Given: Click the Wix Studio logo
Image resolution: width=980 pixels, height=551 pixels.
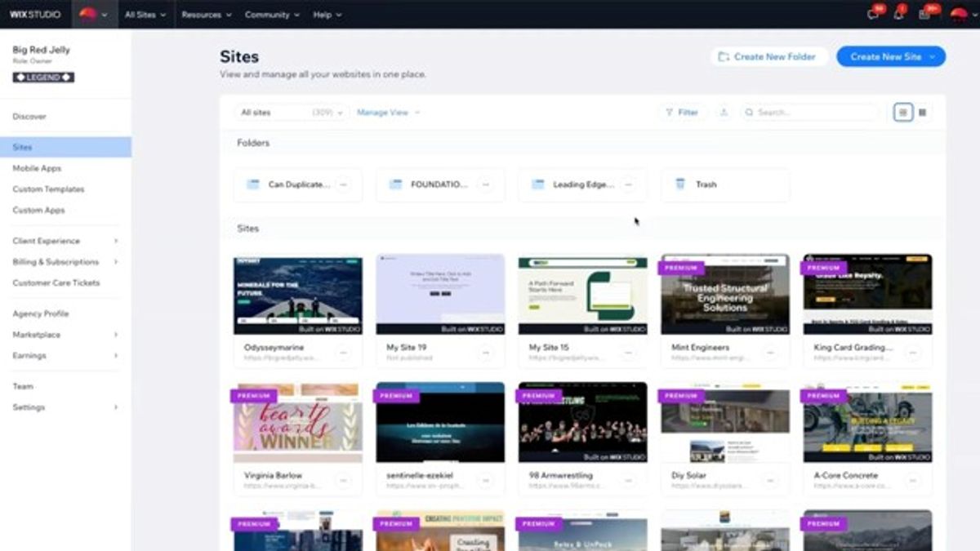Looking at the screenshot, I should tap(35, 15).
